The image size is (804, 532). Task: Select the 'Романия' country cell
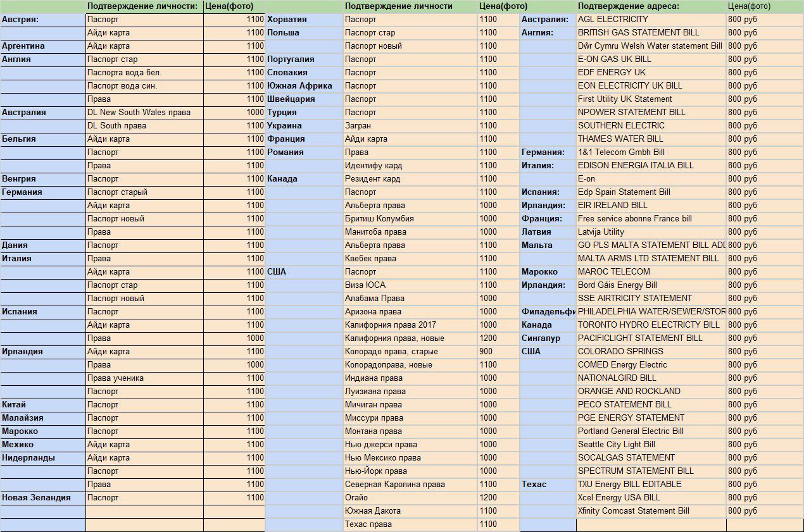(x=304, y=152)
